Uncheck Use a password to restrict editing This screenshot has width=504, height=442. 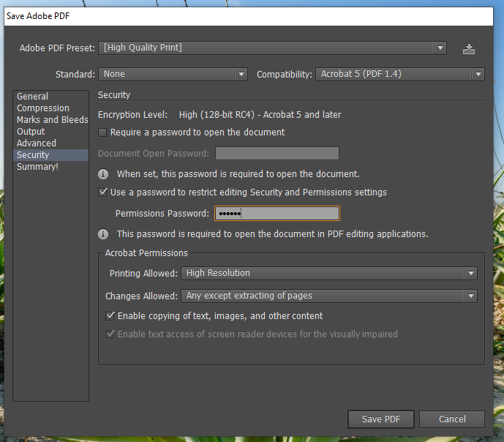point(102,192)
